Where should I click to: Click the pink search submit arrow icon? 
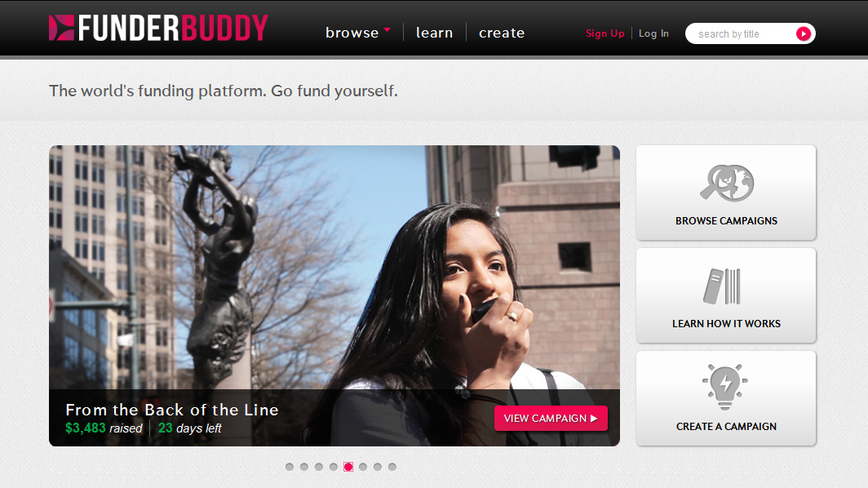pos(804,33)
